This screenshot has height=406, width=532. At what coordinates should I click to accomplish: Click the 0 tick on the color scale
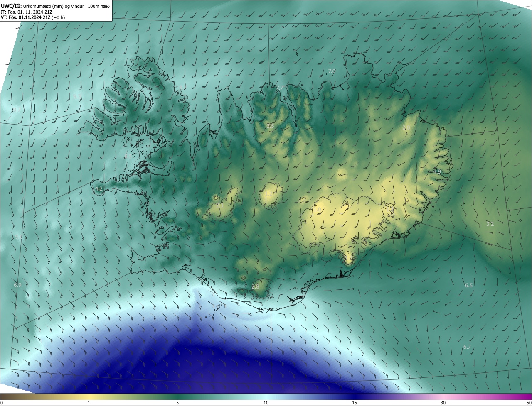click(x=2, y=403)
